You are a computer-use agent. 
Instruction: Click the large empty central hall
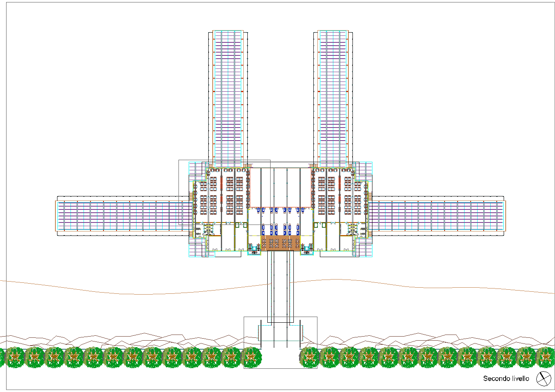coord(280,187)
